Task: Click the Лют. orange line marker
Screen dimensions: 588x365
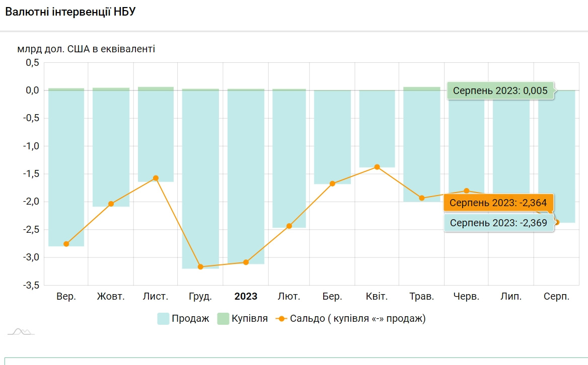Action: click(289, 226)
